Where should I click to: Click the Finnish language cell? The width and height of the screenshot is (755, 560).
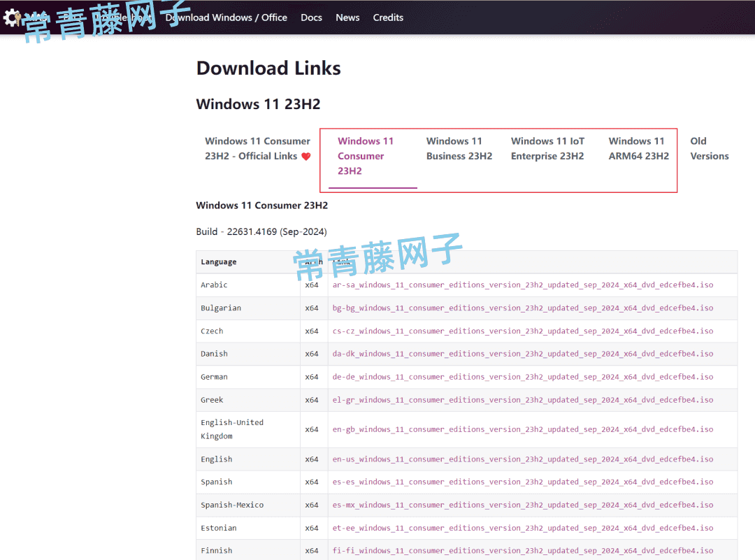click(248, 551)
